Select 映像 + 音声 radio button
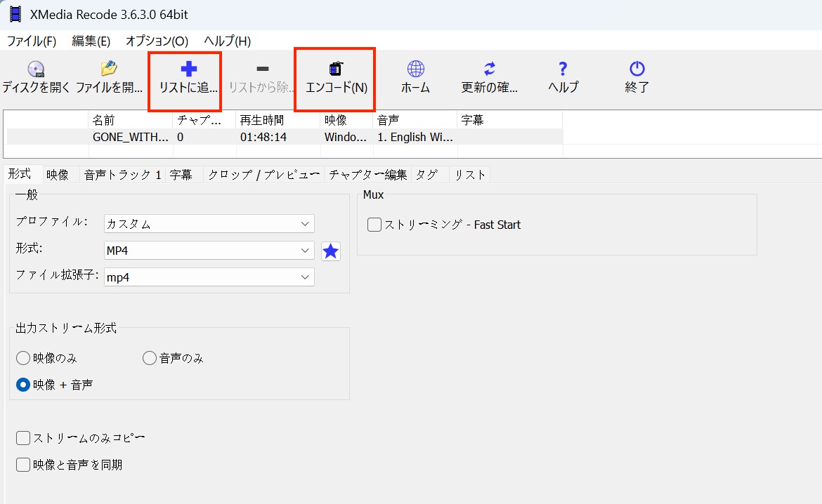This screenshot has width=822, height=504. pyautogui.click(x=23, y=385)
